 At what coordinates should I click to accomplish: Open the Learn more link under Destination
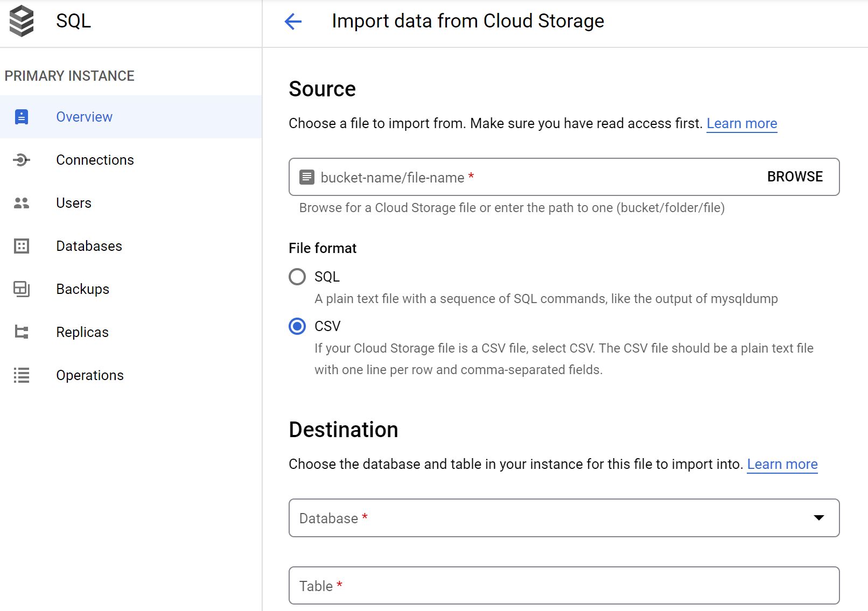pos(782,464)
